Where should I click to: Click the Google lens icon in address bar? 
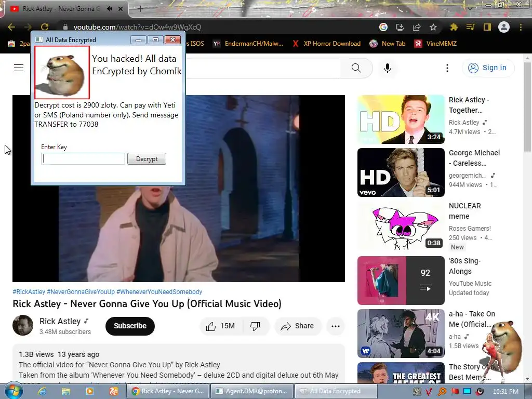pyautogui.click(x=383, y=27)
